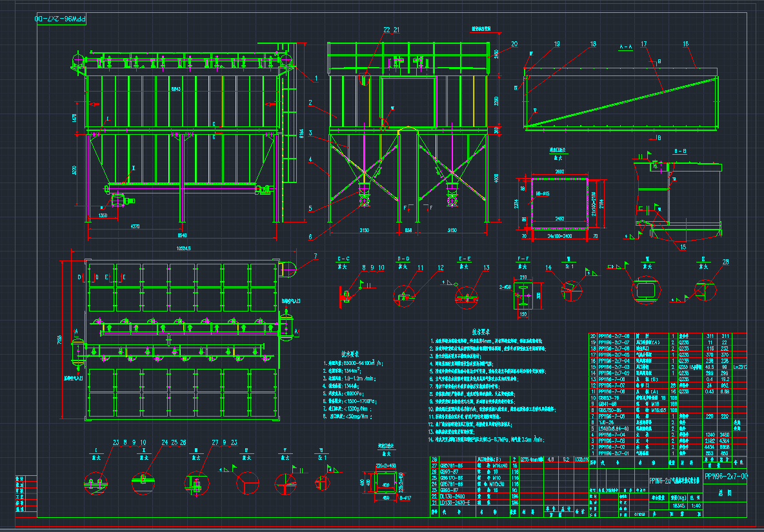Image resolution: width=764 pixels, height=532 pixels.
Task: Select the 1344m² filter area specification line
Action: pos(342,370)
